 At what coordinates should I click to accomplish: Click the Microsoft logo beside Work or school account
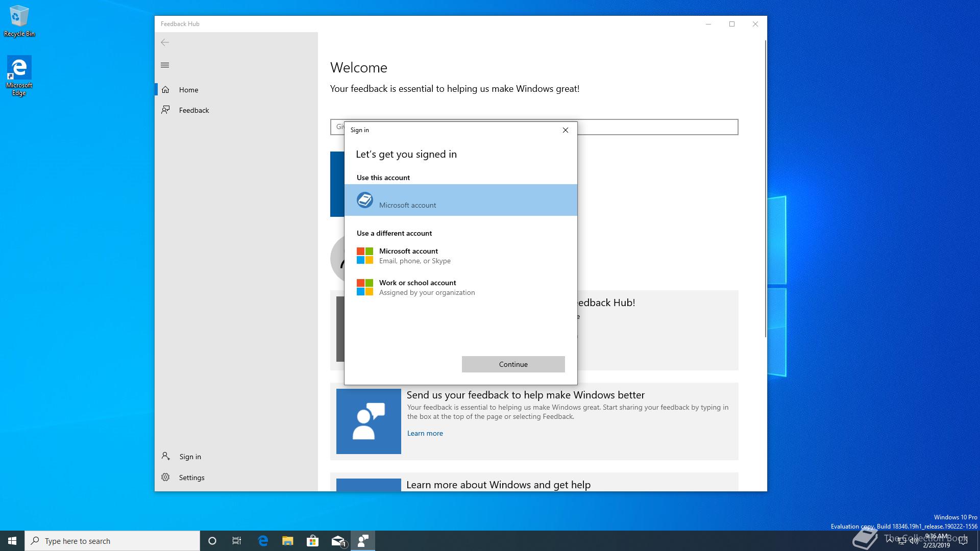pyautogui.click(x=365, y=287)
